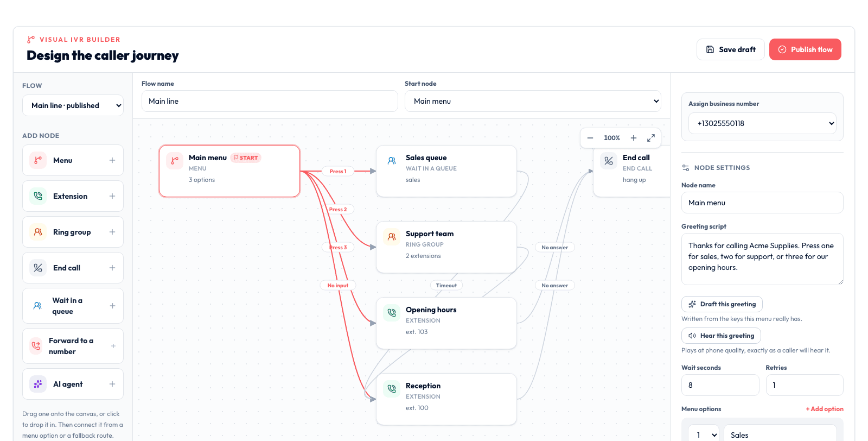The image size is (868, 441).
Task: Click the Menu node type card
Action: click(73, 160)
